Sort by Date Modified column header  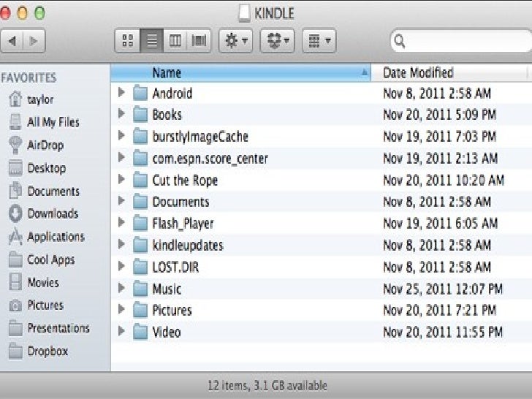coord(450,72)
